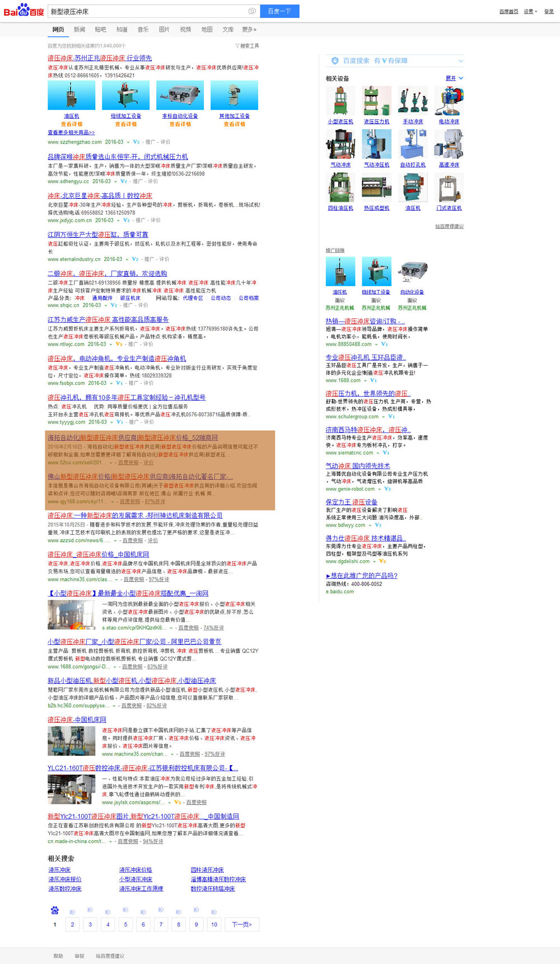Open the 四柱油压机 related device image
The height and width of the screenshot is (964, 560).
pos(340,187)
